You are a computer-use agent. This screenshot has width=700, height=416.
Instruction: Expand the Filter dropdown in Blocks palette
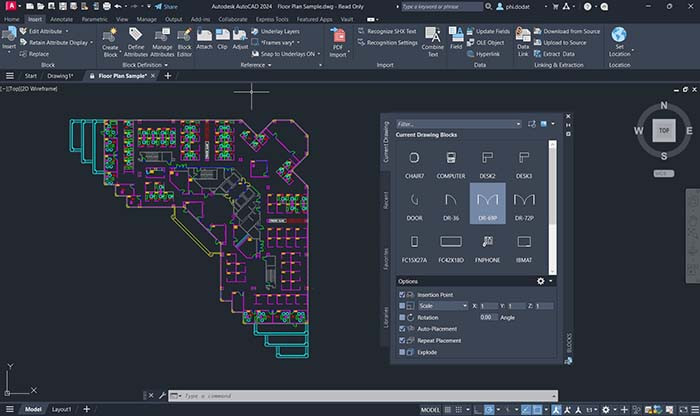517,124
